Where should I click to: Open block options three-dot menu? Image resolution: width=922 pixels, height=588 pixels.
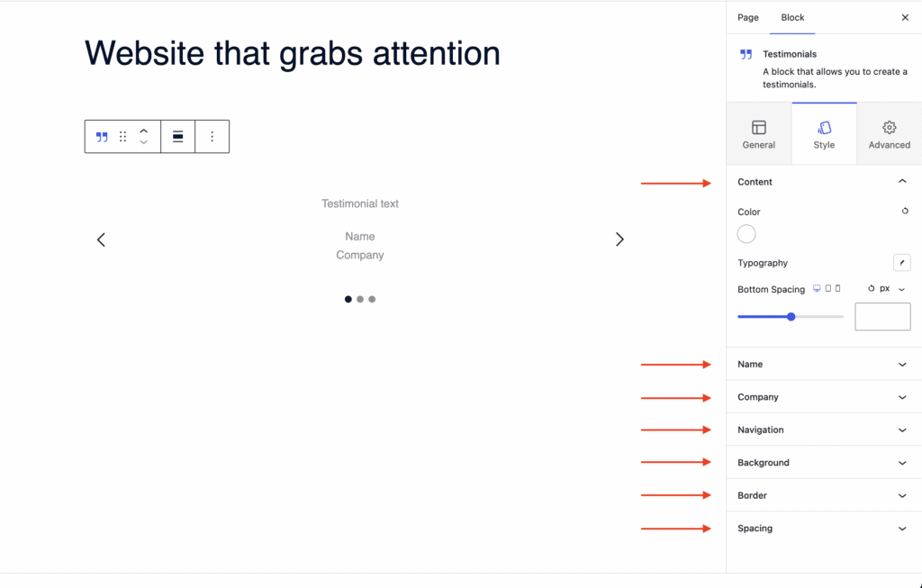pyautogui.click(x=212, y=137)
